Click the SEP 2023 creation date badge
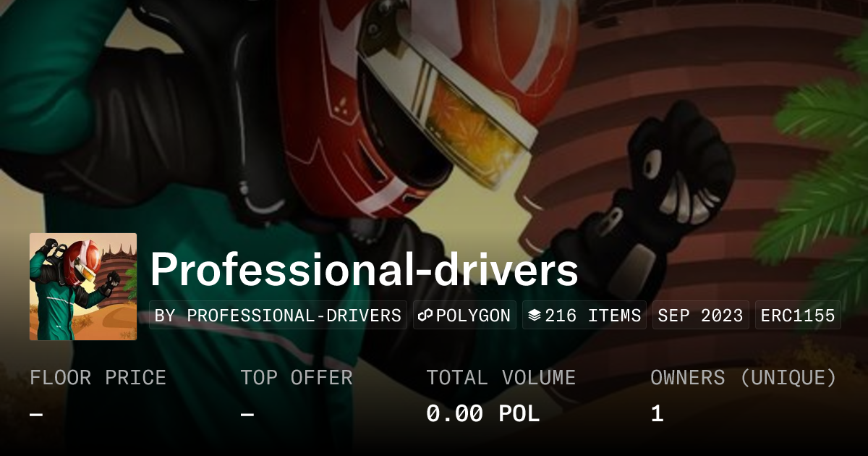 [701, 316]
